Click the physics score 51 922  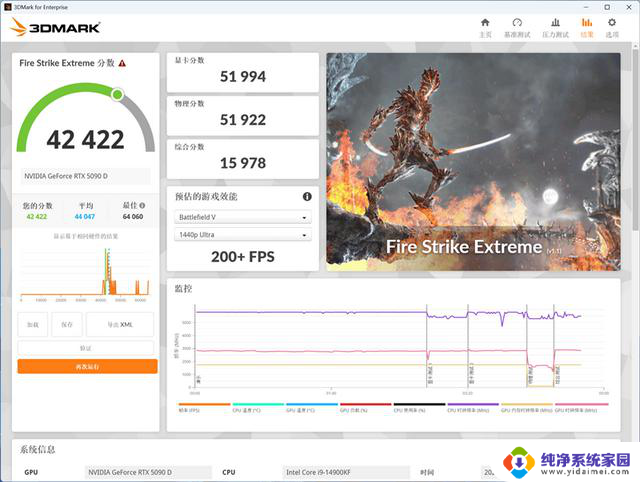tap(243, 120)
